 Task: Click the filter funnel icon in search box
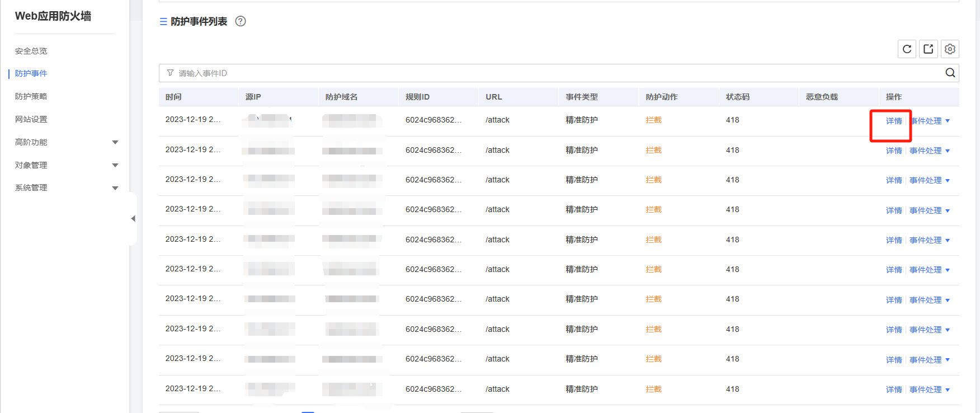[170, 73]
